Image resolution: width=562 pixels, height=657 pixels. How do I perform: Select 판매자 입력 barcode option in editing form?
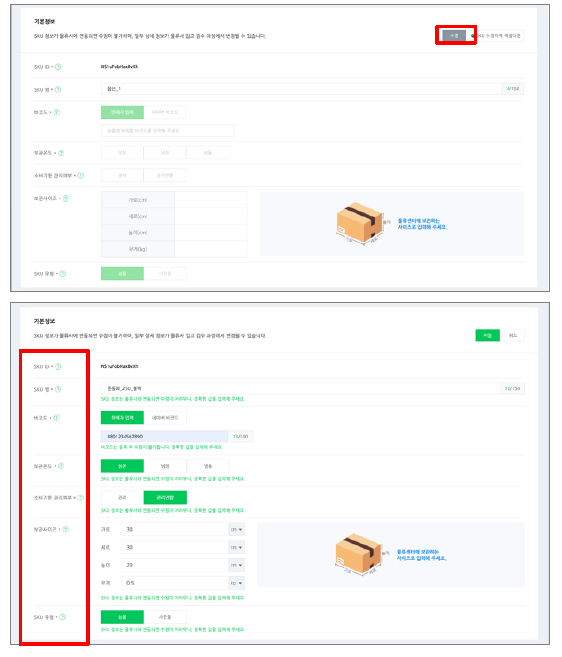coord(122,418)
